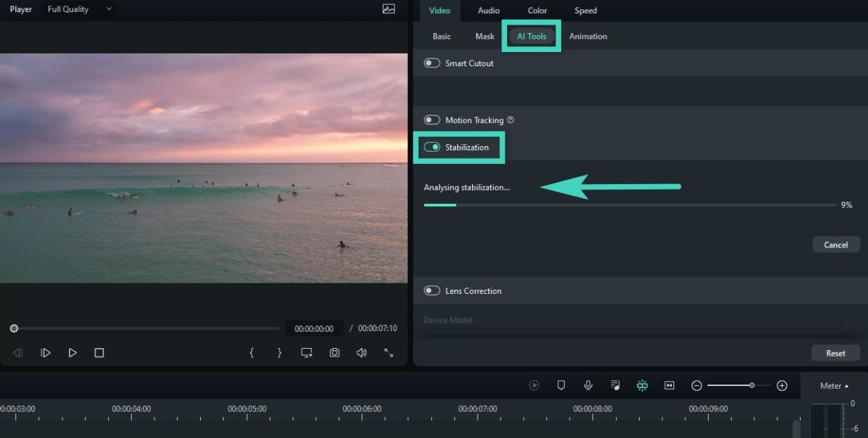Open the Speed tab

(586, 11)
